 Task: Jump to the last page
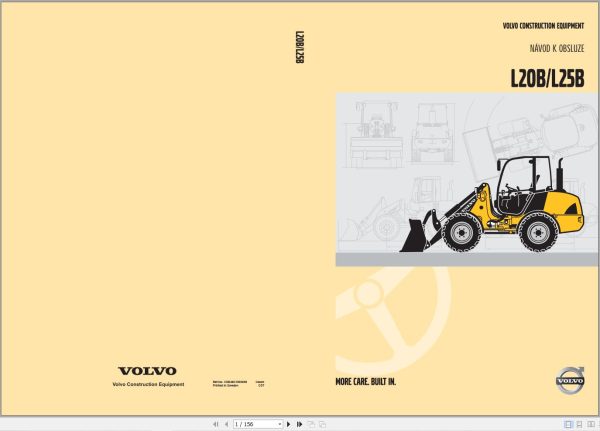coord(300,424)
